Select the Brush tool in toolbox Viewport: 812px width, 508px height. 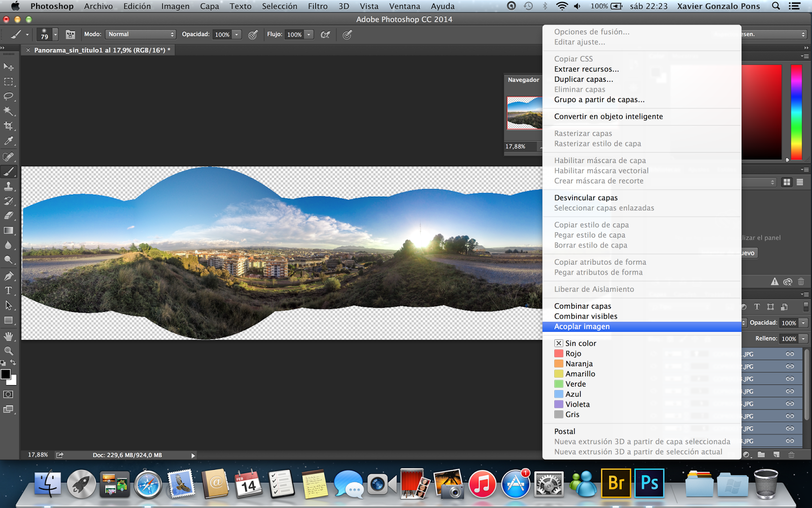[x=9, y=171]
